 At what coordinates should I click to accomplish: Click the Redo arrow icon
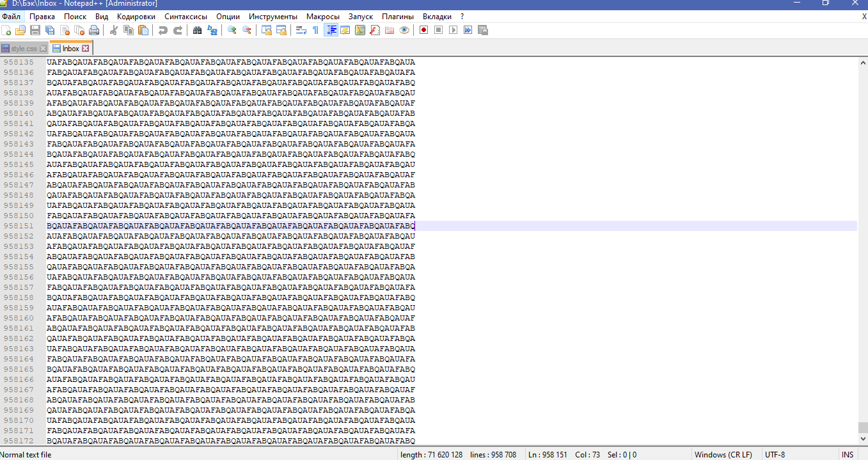pyautogui.click(x=178, y=30)
